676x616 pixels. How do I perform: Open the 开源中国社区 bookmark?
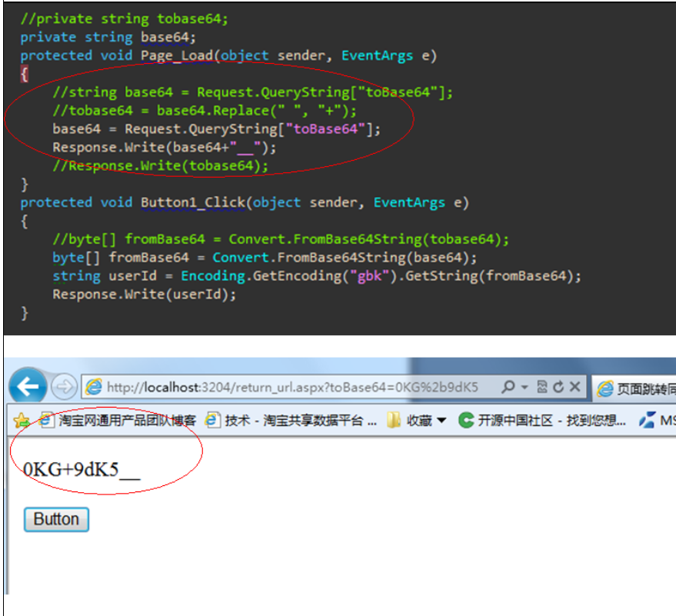pos(542,421)
